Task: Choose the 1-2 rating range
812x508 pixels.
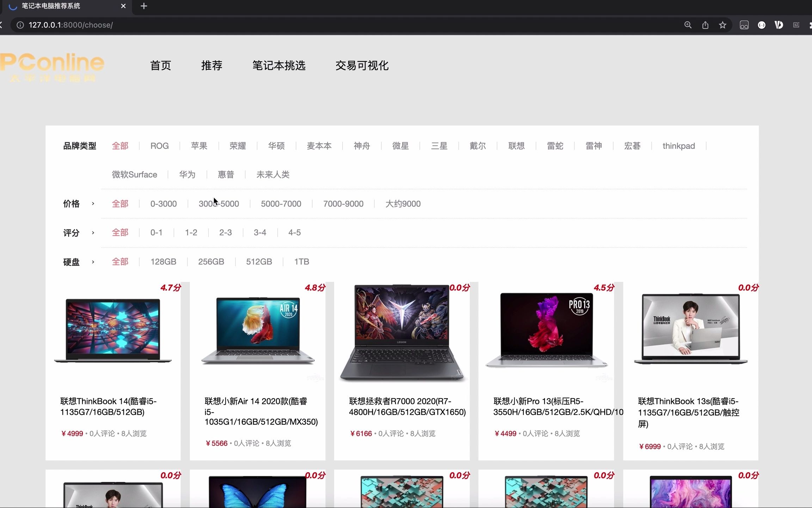Action: (191, 233)
